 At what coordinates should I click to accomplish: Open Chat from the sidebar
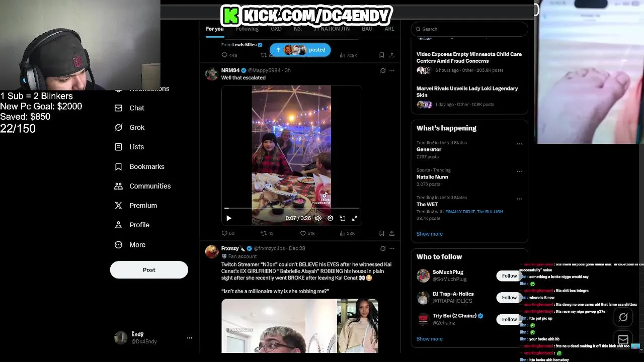[x=129, y=108]
